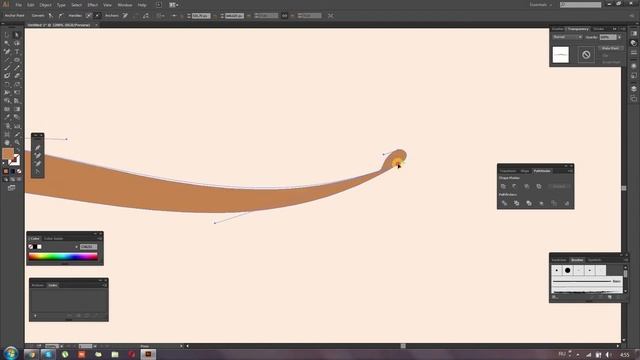This screenshot has width=640, height=360.
Task: Select the Selection tool
Action: click(x=7, y=35)
